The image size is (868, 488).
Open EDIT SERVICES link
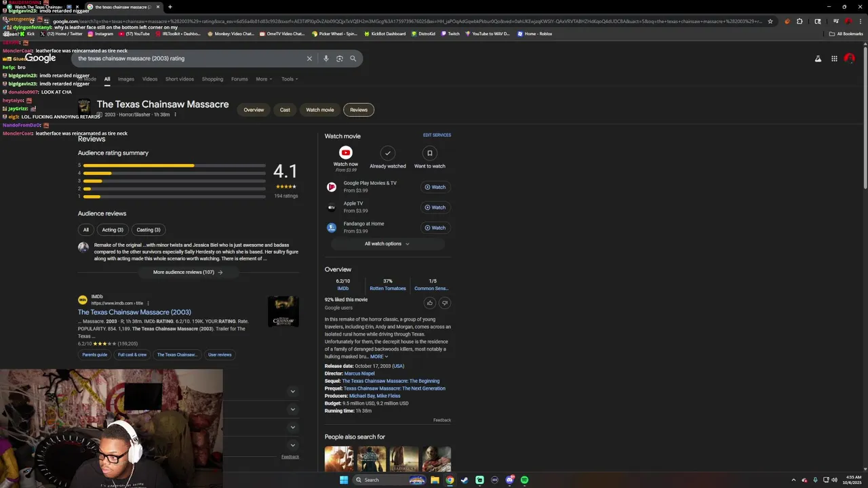click(437, 135)
